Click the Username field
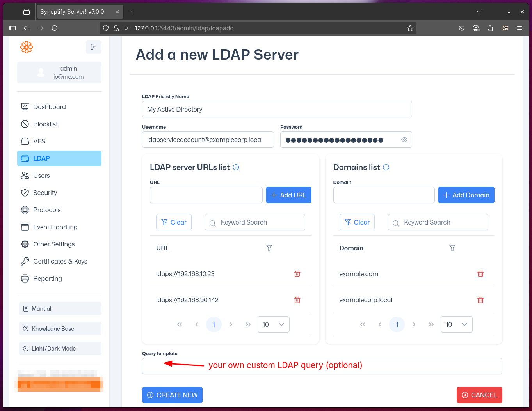This screenshot has width=532, height=411. coord(208,140)
